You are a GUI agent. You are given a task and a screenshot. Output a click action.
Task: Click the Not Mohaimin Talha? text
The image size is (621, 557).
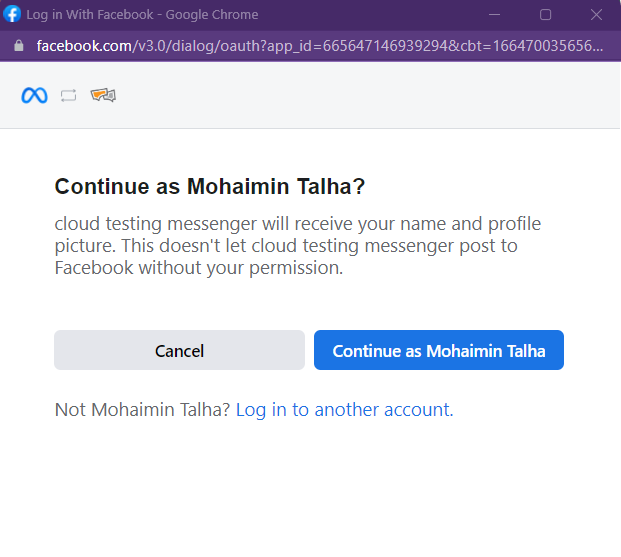click(142, 410)
